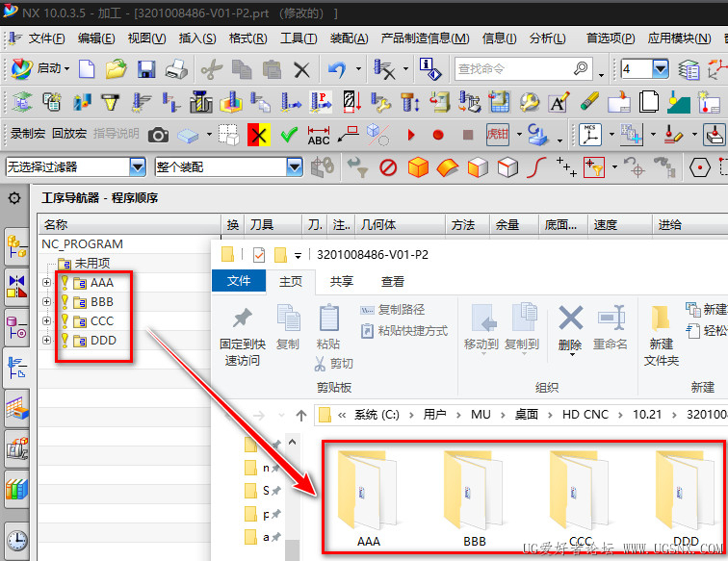Click the red-yellow X icon

pos(259,135)
